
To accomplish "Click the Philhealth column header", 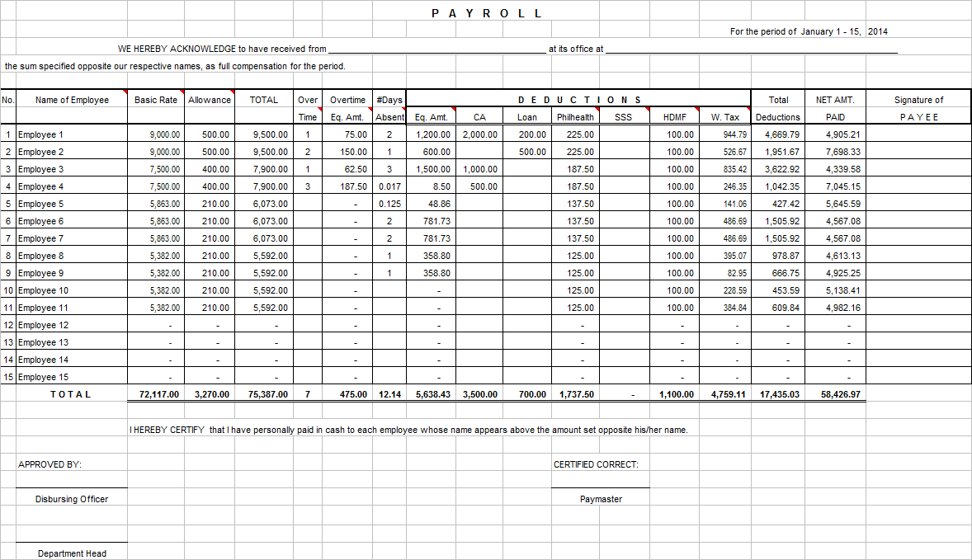I will coord(575,117).
